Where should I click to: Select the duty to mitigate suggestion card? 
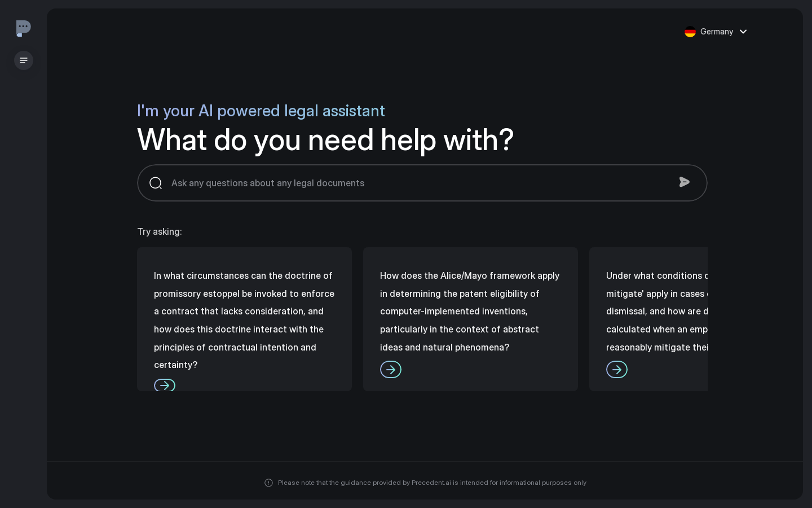648,319
